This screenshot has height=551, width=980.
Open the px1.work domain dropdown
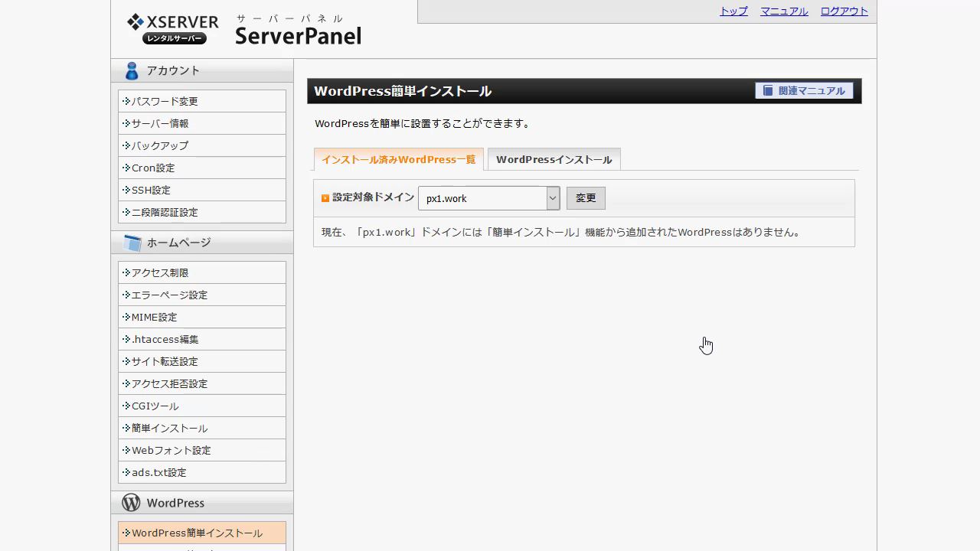[x=481, y=198]
